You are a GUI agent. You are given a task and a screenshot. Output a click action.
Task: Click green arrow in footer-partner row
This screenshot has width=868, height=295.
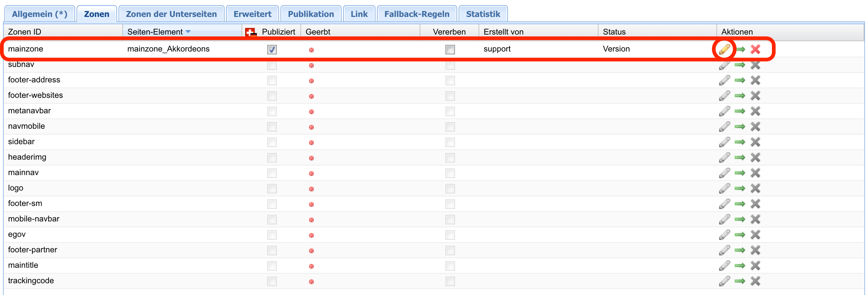pyautogui.click(x=740, y=250)
